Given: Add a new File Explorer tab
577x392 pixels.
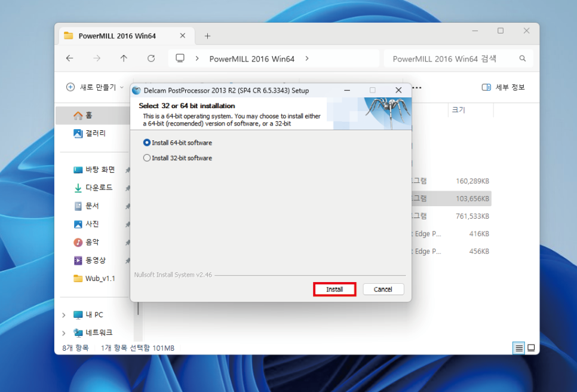Looking at the screenshot, I should pos(207,36).
